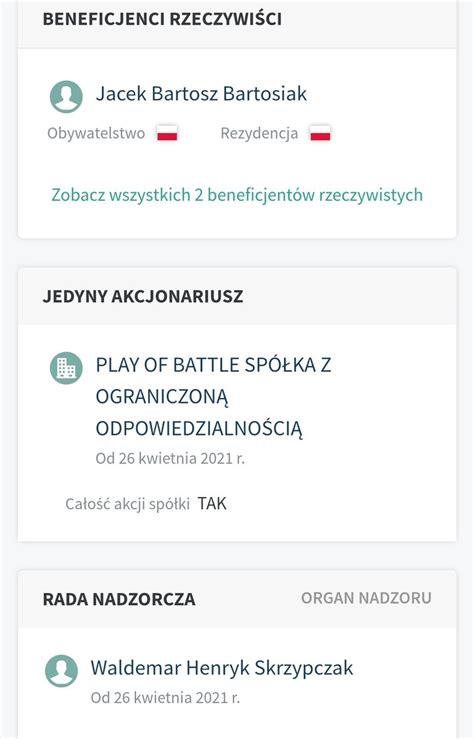The image size is (474, 739).
Task: Click Skrzypczak's Od 26 kwietnia 2021 date
Action: (165, 698)
